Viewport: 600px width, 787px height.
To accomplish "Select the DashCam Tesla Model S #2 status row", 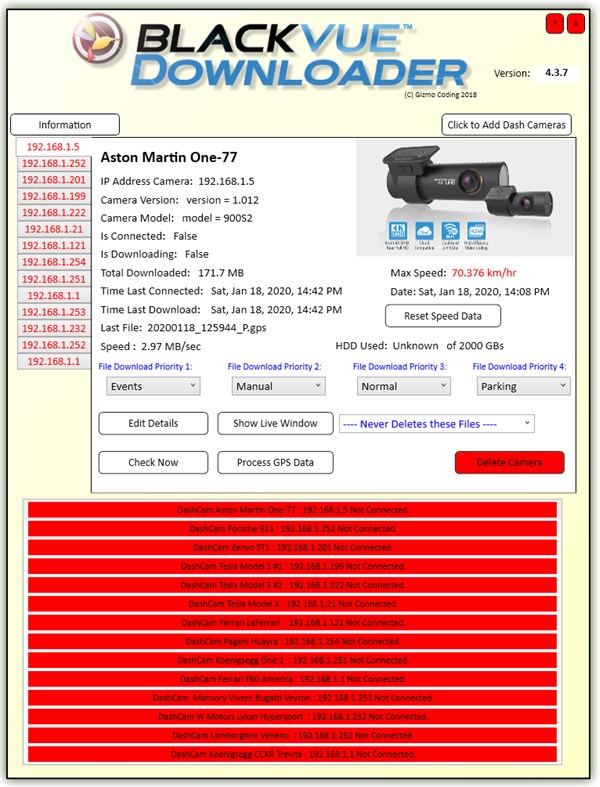I will click(x=292, y=585).
